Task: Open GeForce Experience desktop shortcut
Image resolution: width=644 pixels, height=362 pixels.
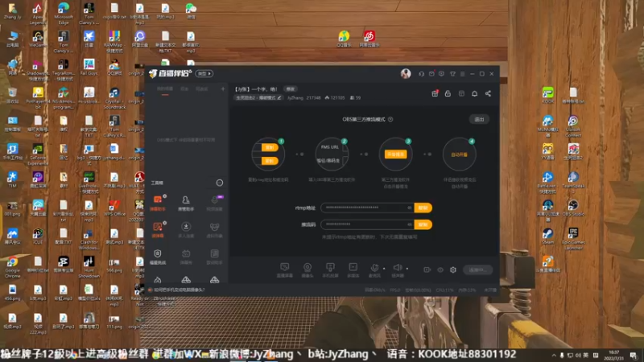Action: point(38,154)
